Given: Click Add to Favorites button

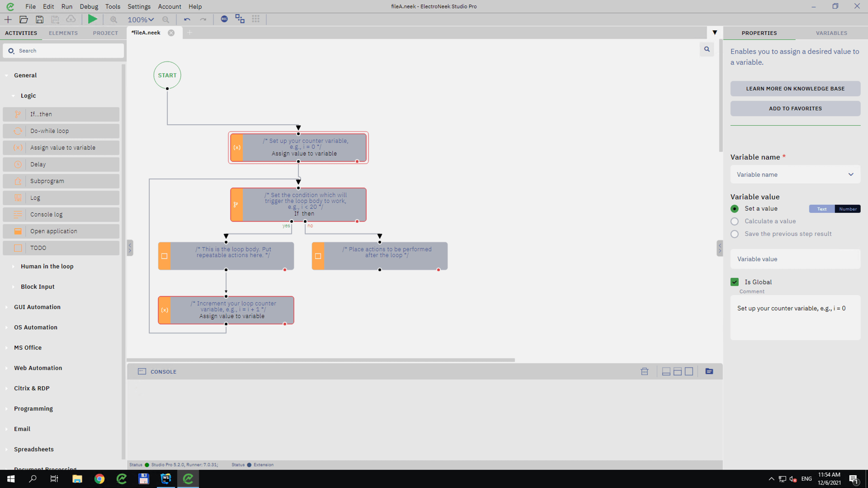Looking at the screenshot, I should [x=795, y=108].
